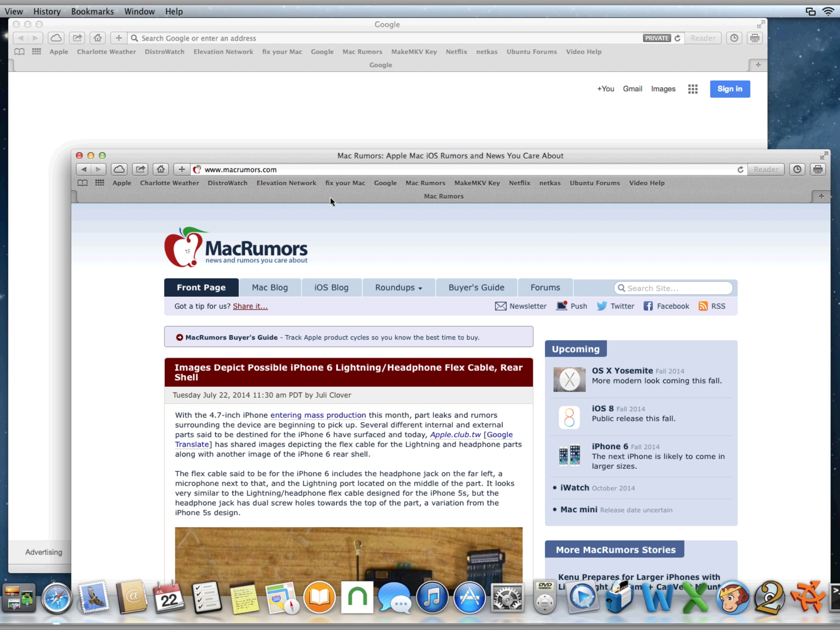Print the Mac Rumors page
Image resolution: width=840 pixels, height=630 pixels.
point(818,169)
